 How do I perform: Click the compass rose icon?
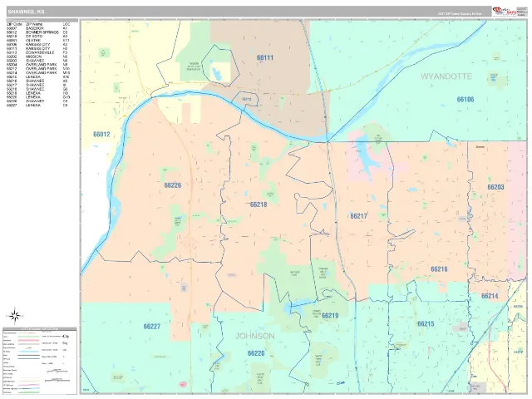tap(15, 316)
